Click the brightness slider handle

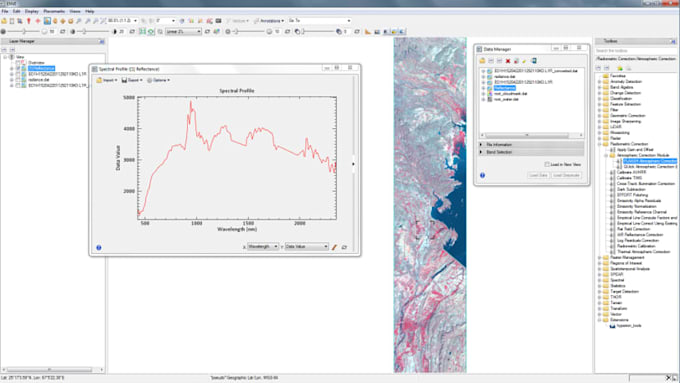24,32
